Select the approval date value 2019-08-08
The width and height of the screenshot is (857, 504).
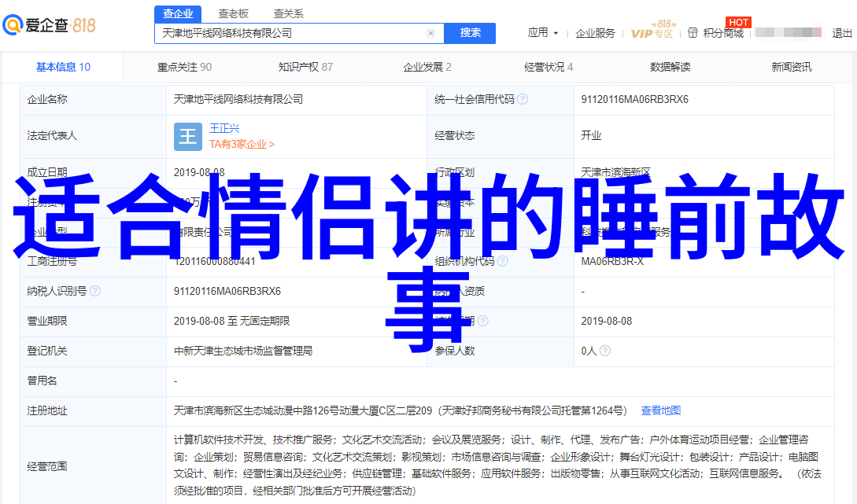pyautogui.click(x=607, y=321)
